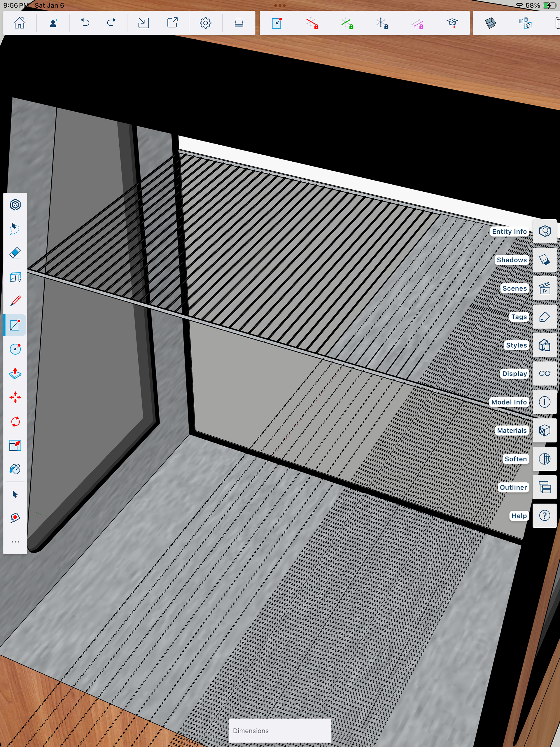Undo the last action
This screenshot has width=560, height=747.
tap(85, 23)
